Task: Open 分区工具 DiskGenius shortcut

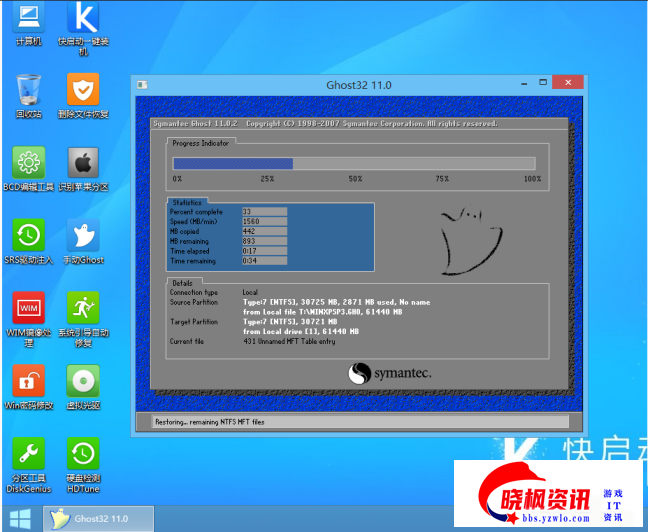Action: click(28, 454)
